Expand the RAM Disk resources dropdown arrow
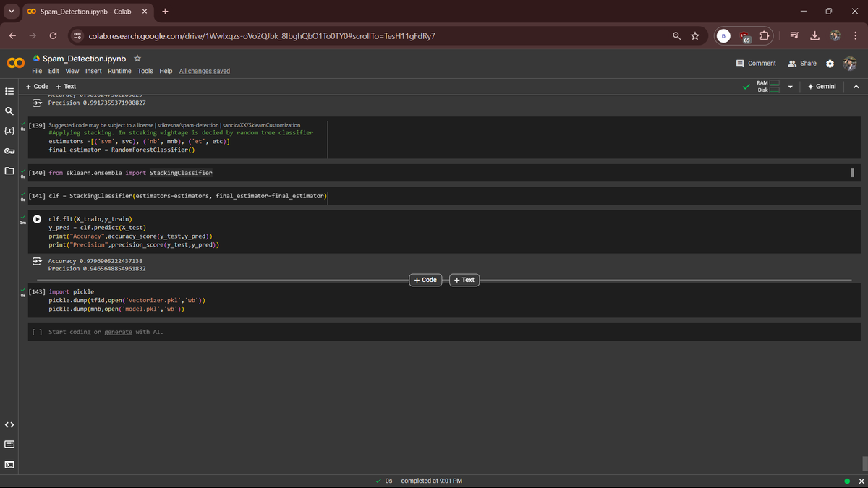 coord(790,87)
